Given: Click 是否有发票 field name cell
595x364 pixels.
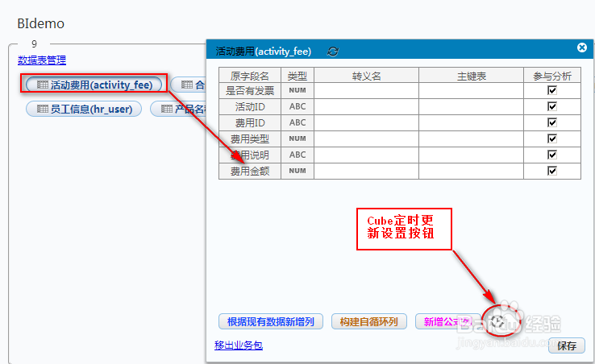Looking at the screenshot, I should (250, 91).
